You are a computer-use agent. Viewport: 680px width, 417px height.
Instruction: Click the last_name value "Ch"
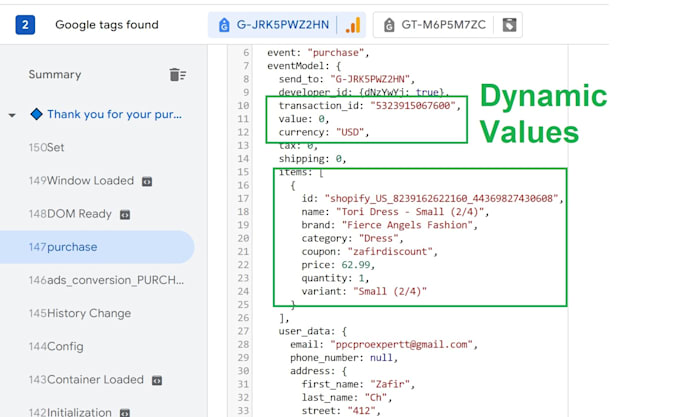(x=376, y=397)
